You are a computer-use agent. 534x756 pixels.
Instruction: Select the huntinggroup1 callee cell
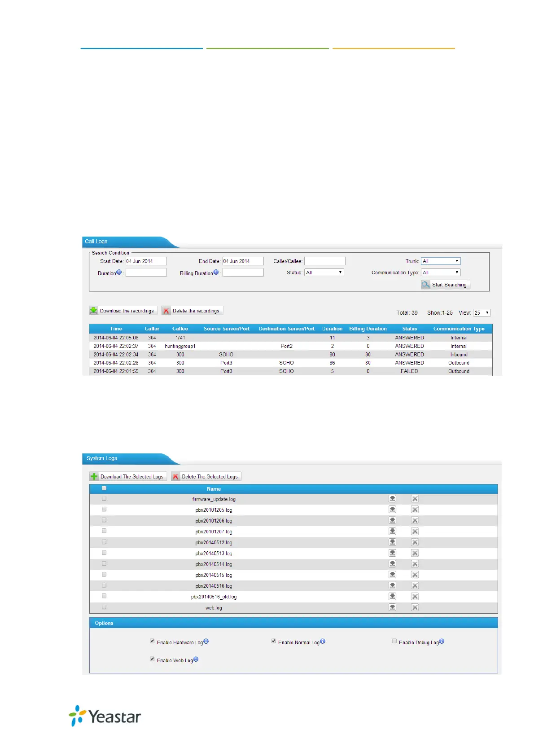click(x=180, y=346)
